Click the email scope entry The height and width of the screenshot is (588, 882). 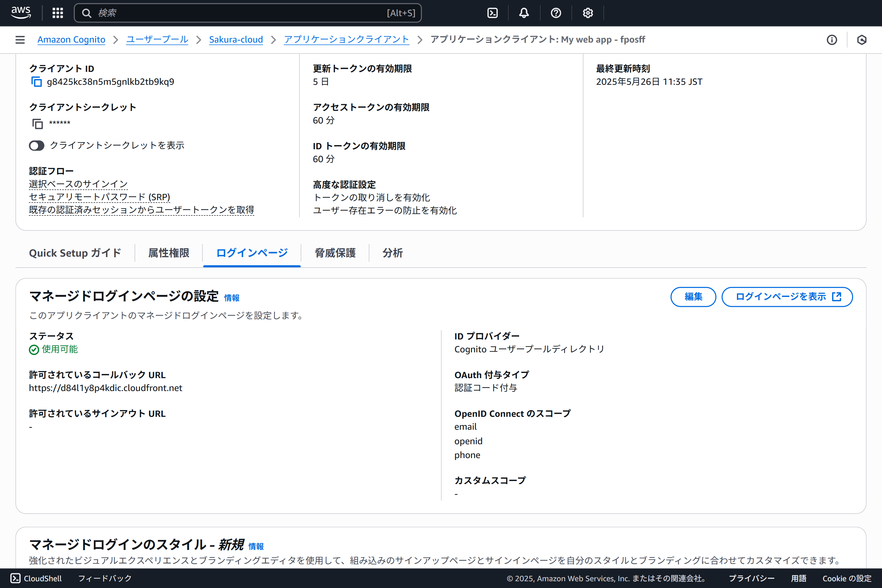coord(465,427)
